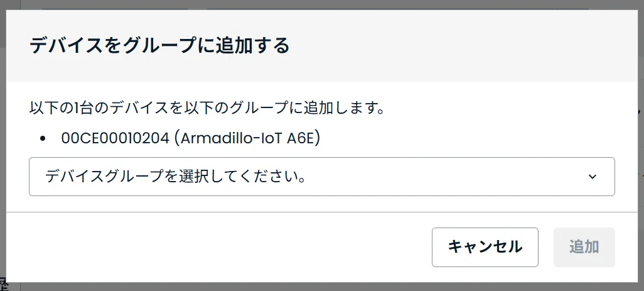Screen dimensions: 644x291
Task: Click the white dialog body right of device name
Action: tap(471, 139)
